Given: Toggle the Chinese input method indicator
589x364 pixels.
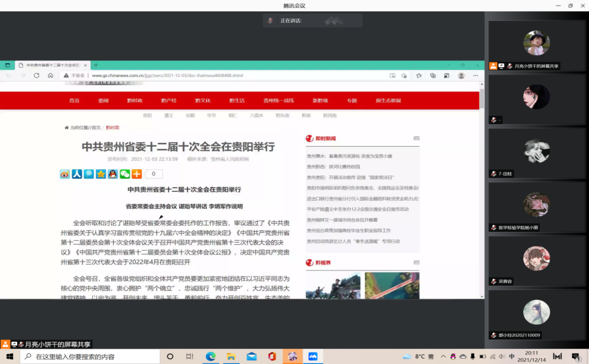Looking at the screenshot, I should coord(512,357).
